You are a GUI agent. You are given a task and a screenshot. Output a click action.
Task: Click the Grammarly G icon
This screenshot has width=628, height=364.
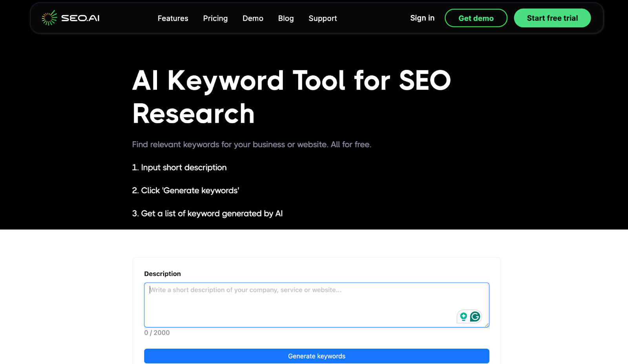tap(475, 317)
